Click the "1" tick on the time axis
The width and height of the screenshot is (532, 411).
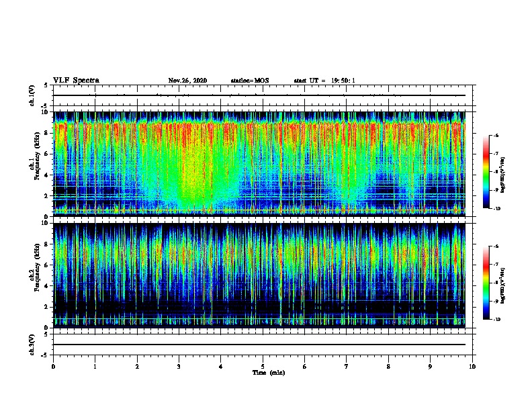[95, 367]
